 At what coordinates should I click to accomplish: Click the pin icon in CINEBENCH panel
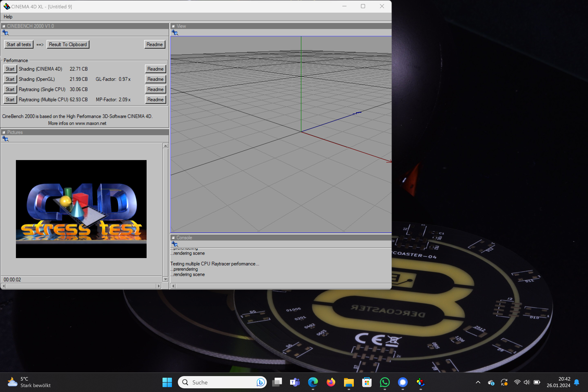pos(5,33)
